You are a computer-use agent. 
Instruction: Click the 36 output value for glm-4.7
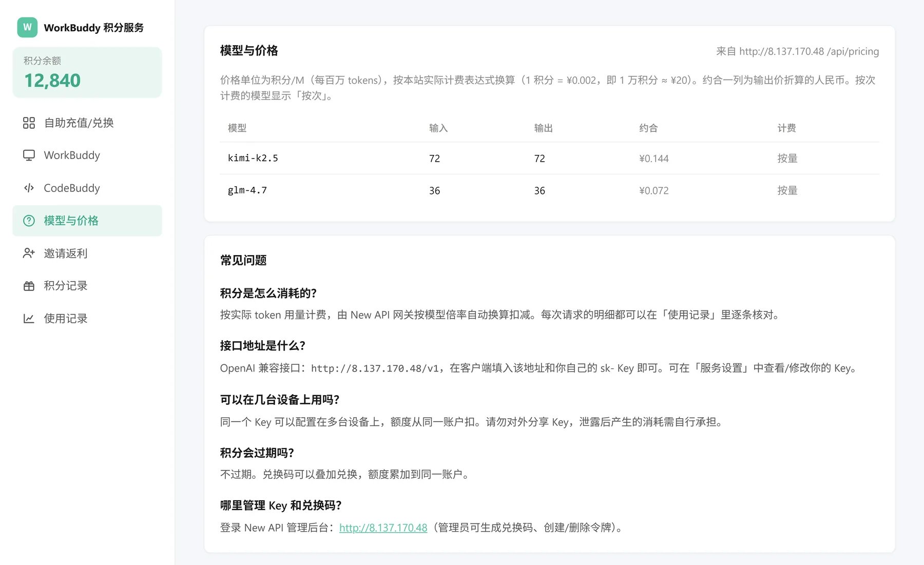[x=540, y=191]
